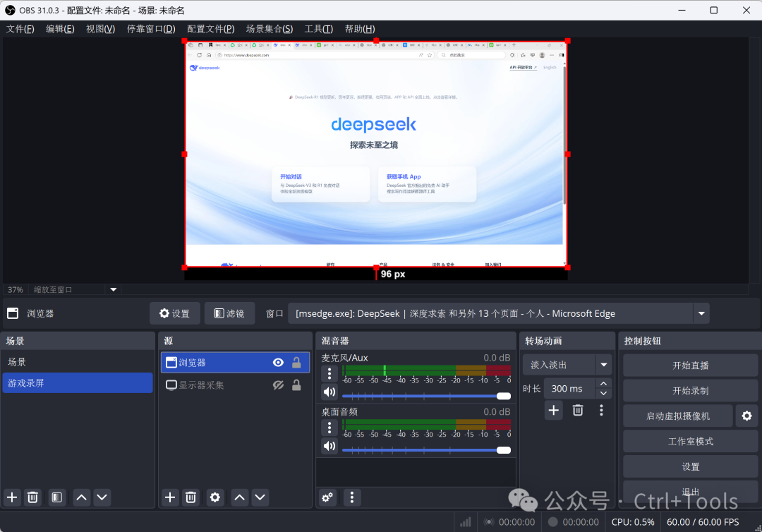Screen dimensions: 762x532
Task: Open the 工具(T) menu
Action: pos(318,29)
